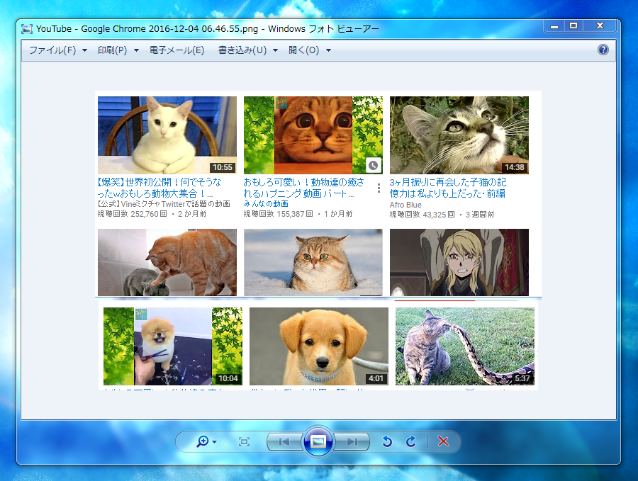638x481 pixels.
Task: Click the cat with snake thumbnail
Action: click(464, 346)
